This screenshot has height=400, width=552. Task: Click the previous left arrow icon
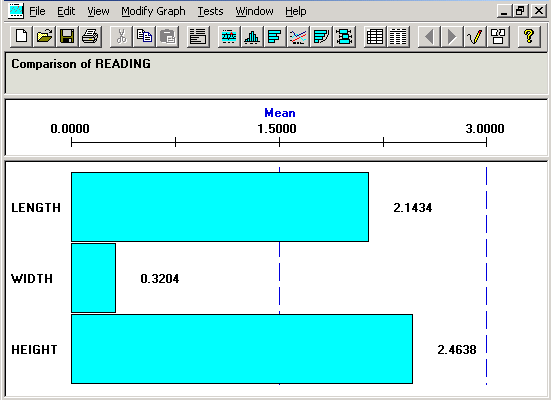pos(429,37)
